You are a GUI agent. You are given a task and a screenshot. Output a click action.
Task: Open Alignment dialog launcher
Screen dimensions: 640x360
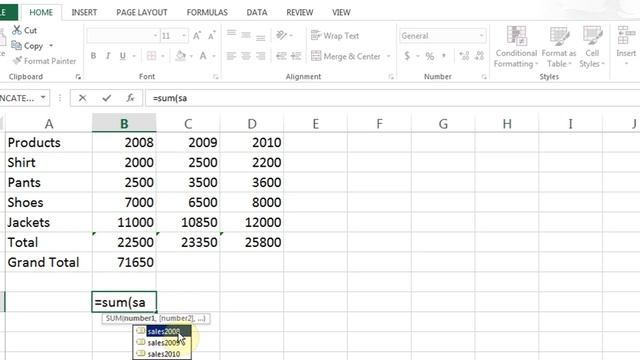pyautogui.click(x=391, y=77)
